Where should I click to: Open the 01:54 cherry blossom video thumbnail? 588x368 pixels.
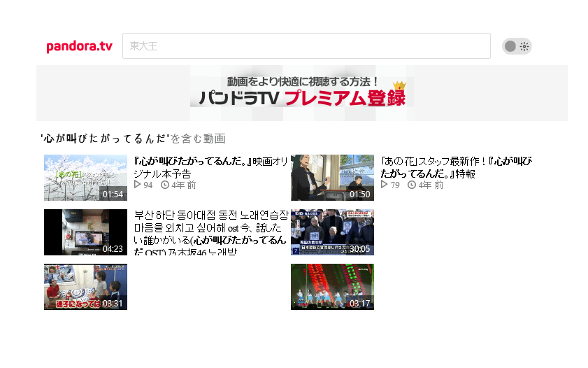point(85,178)
